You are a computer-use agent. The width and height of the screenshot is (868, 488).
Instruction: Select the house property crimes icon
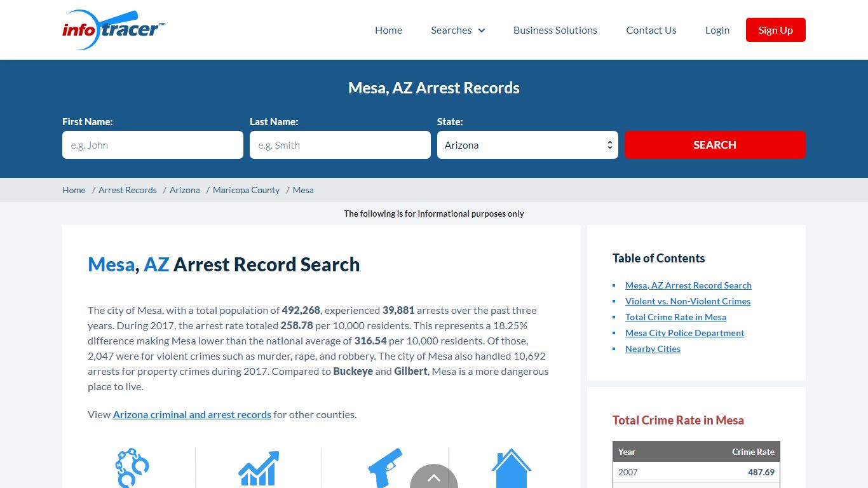click(x=512, y=468)
